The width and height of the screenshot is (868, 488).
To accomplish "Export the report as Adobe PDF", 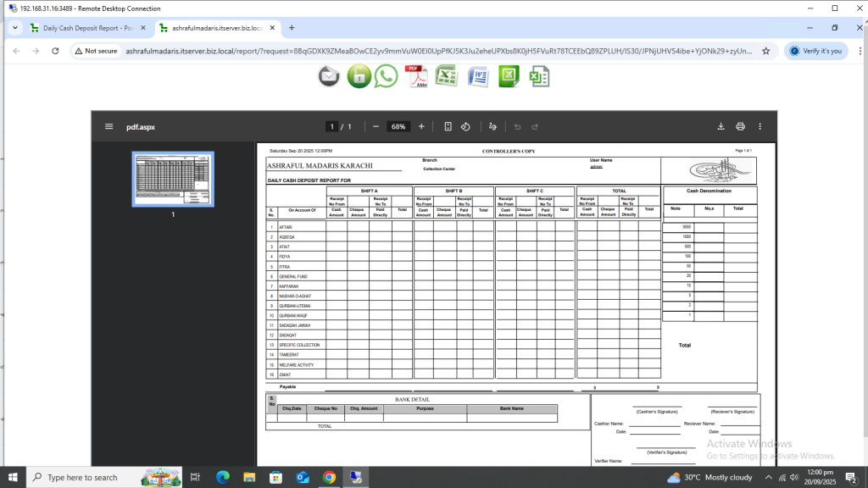I will 416,76.
